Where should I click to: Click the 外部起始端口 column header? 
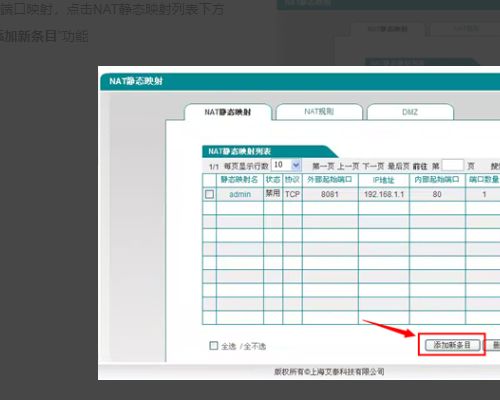tap(330, 180)
